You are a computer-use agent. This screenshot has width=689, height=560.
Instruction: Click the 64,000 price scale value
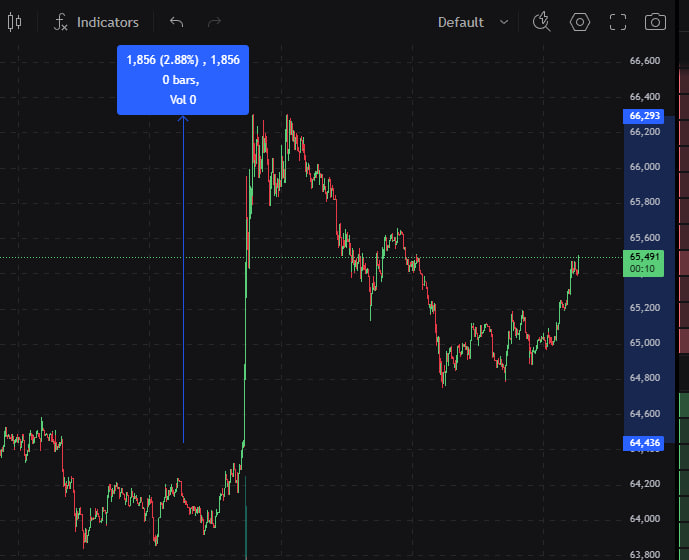click(645, 519)
